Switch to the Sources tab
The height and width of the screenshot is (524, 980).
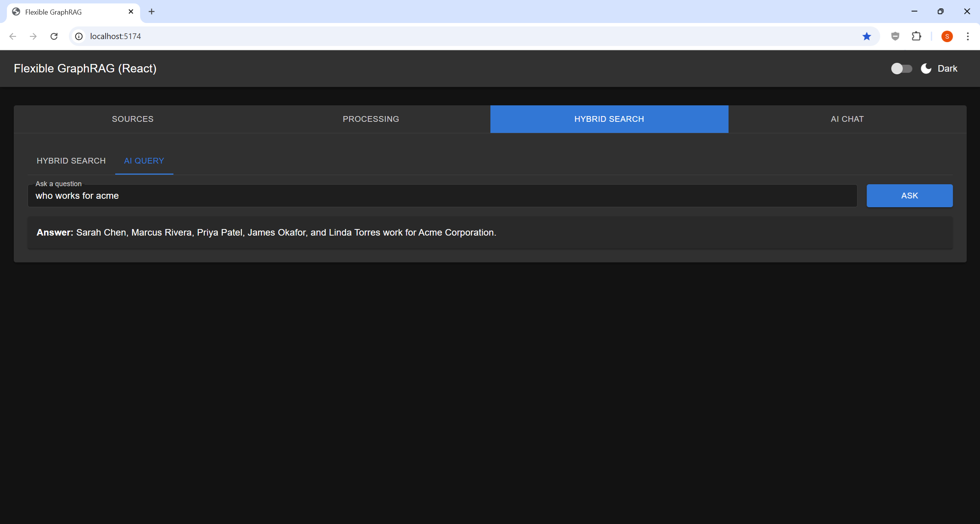(132, 119)
